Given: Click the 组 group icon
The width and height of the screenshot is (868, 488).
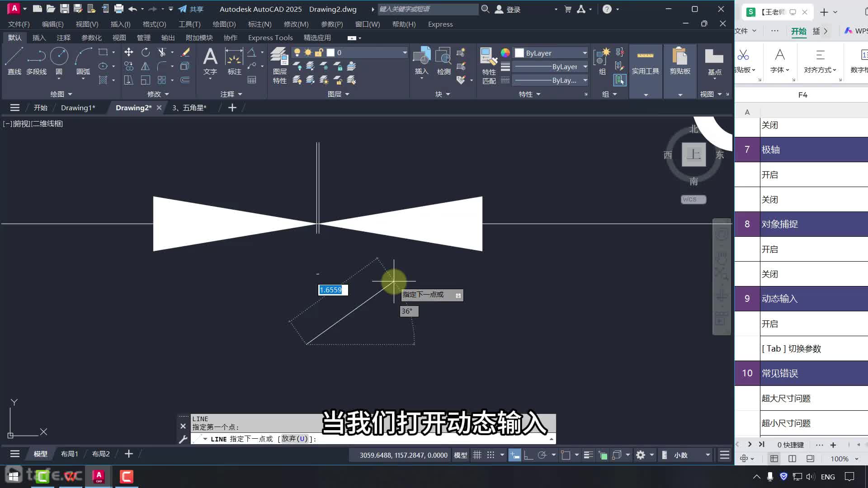Looking at the screenshot, I should (x=602, y=61).
